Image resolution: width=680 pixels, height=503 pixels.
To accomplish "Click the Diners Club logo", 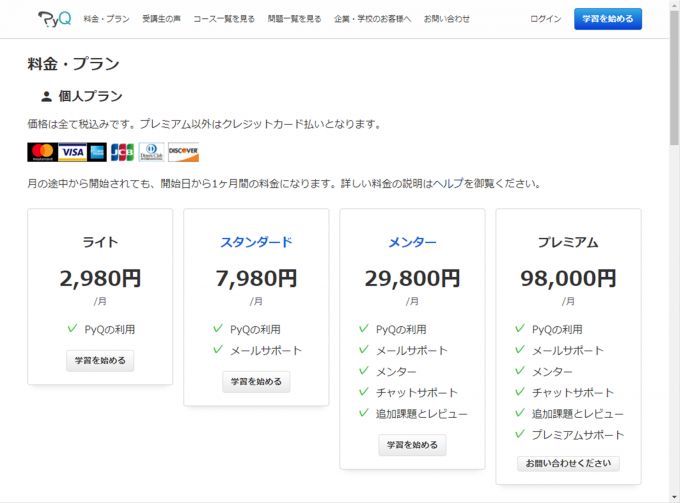I will pos(151,152).
